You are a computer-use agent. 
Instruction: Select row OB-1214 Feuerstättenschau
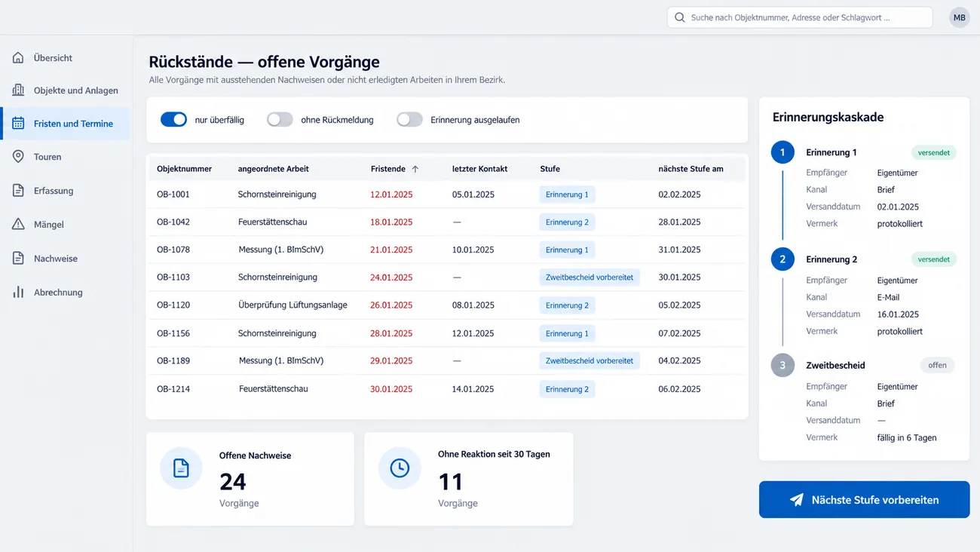[447, 389]
